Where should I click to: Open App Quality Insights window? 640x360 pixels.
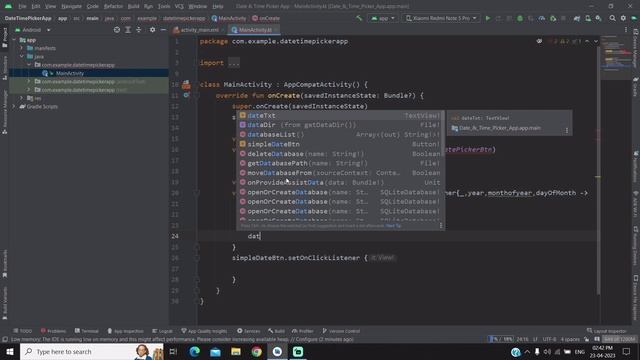pos(204,331)
